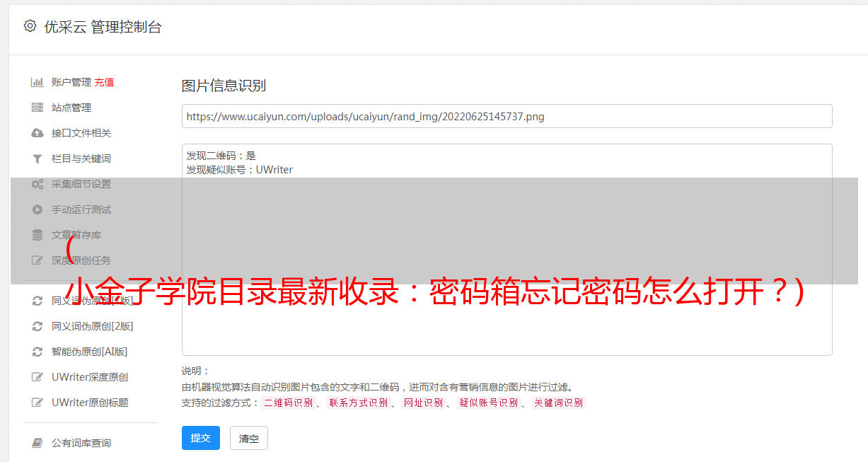
Task: Open 栏目与关键词 menu item
Action: (x=81, y=158)
